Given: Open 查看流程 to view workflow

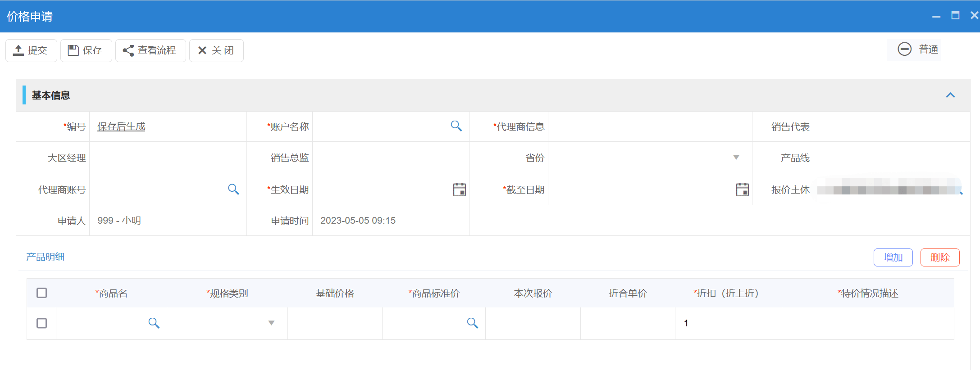Looking at the screenshot, I should point(150,50).
